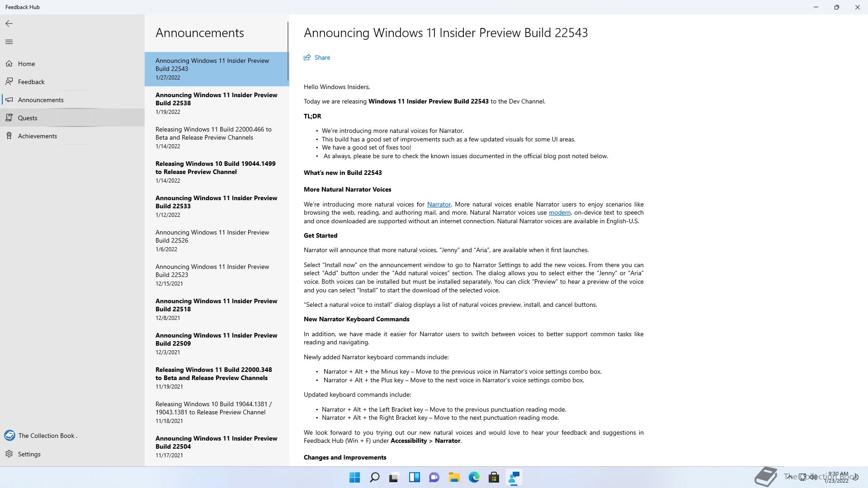Click The Collection Book profile avatar
The width and height of the screenshot is (868, 488).
(x=9, y=436)
